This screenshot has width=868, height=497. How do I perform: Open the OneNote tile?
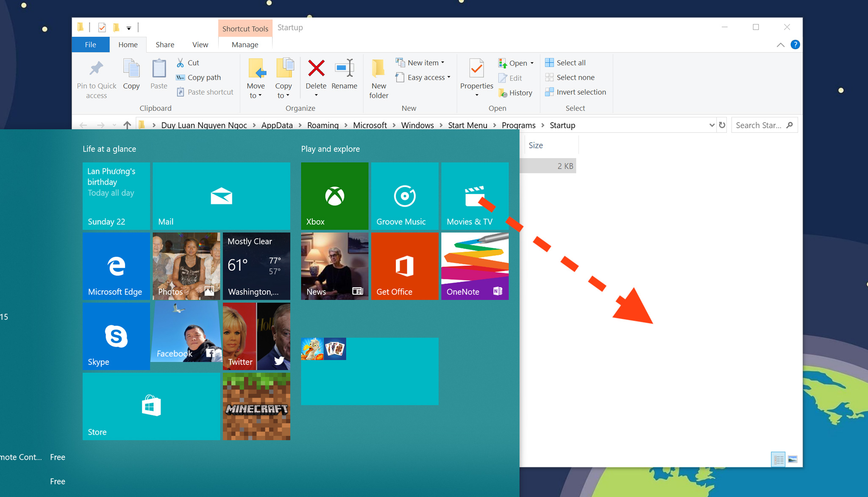(475, 266)
